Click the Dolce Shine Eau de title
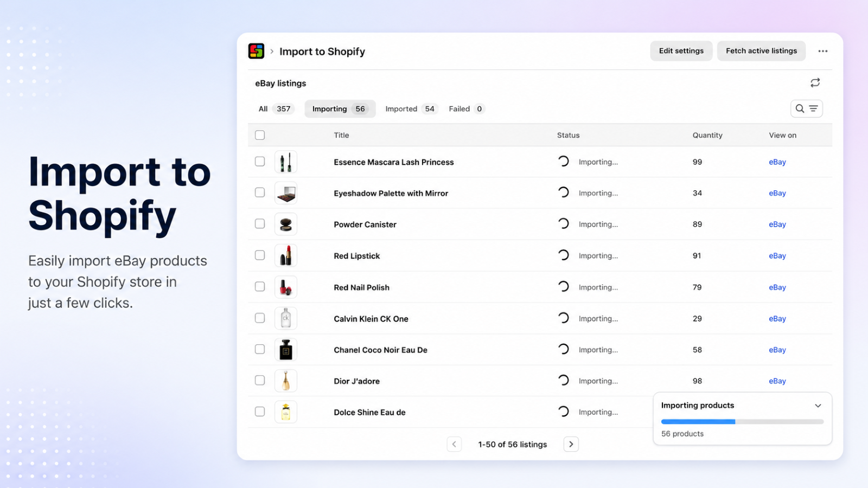868x488 pixels. coord(370,412)
